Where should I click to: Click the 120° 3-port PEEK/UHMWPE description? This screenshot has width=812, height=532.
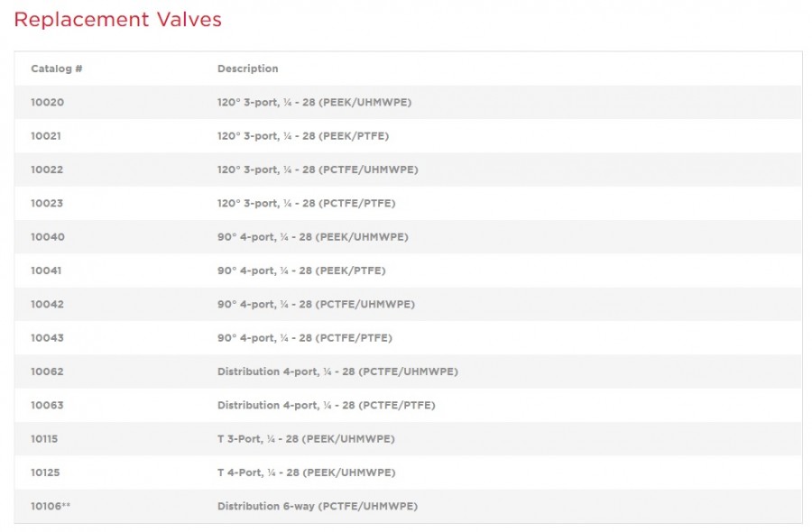point(314,103)
